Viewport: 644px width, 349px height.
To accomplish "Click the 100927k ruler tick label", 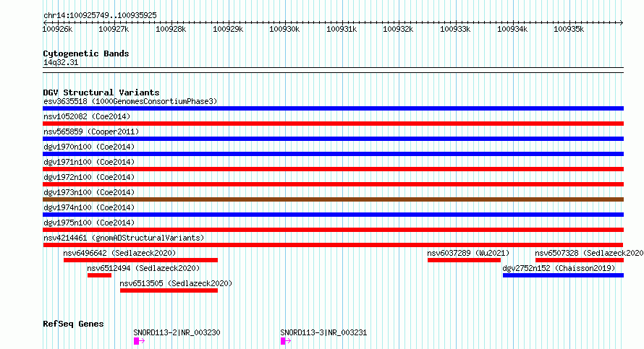I will 114,29.
